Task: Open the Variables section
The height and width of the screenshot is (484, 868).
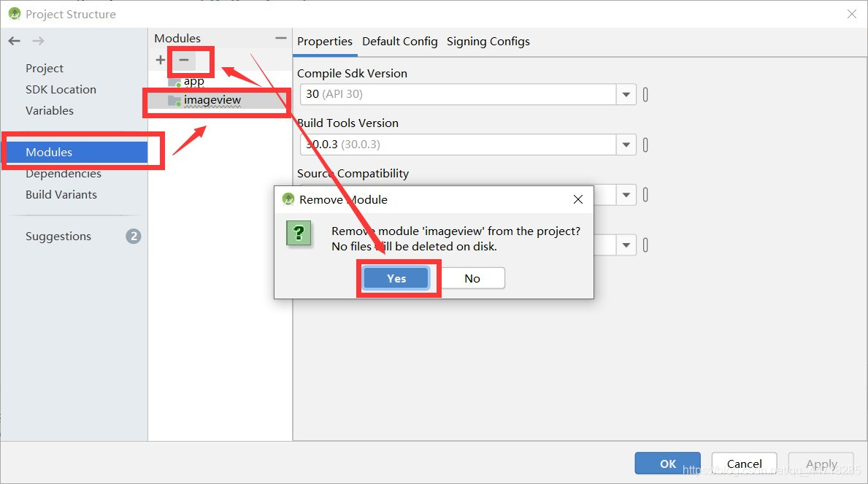Action: [x=49, y=110]
